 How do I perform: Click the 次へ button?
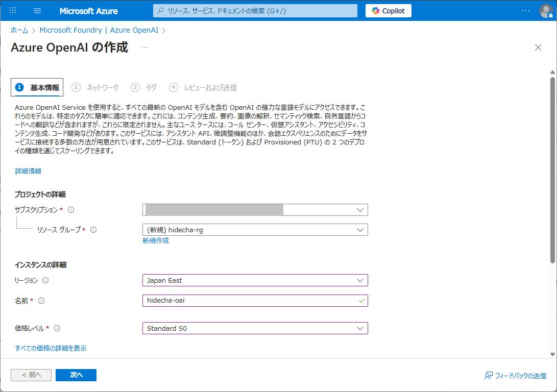76,375
